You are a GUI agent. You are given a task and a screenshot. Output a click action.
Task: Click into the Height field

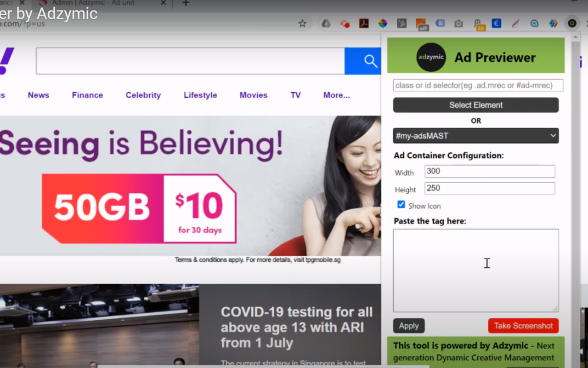pos(490,188)
